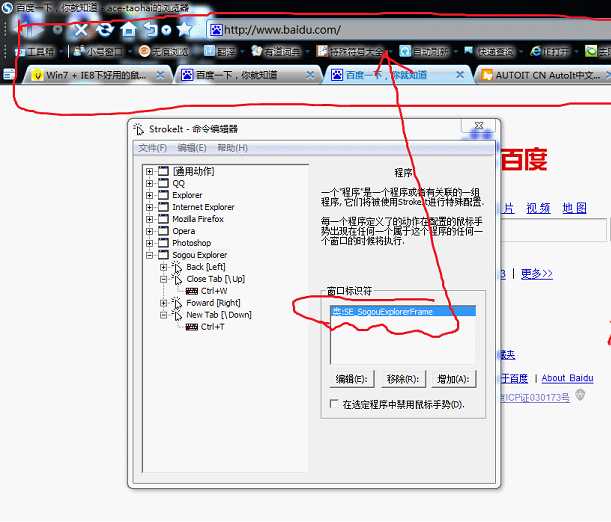The width and height of the screenshot is (611, 522).
Task: Click the gesture icon beside Foward [Right]
Action: point(177,303)
